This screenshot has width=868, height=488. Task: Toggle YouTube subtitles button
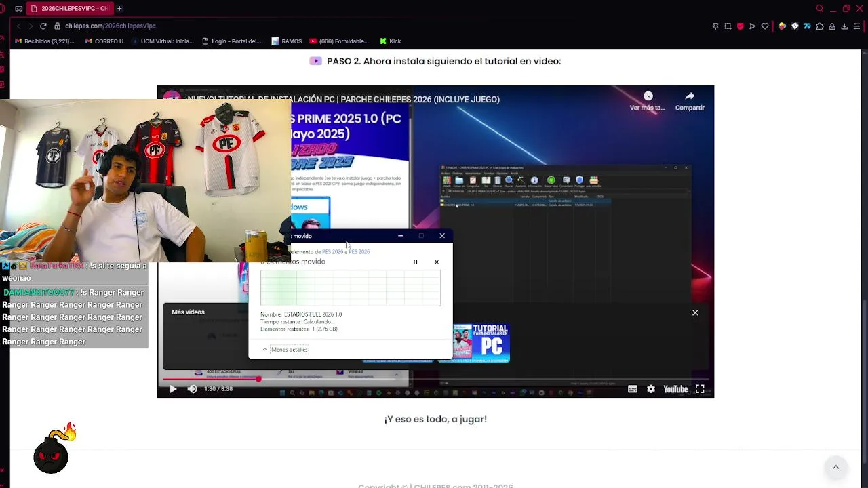[x=633, y=389]
